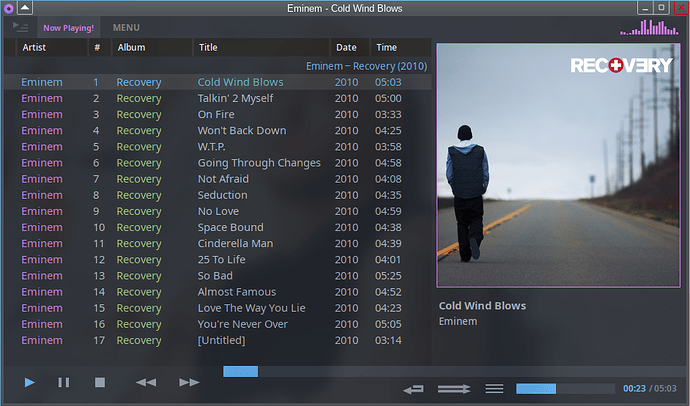Image resolution: width=690 pixels, height=406 pixels.
Task: Select the track Not Afraid
Action: pyautogui.click(x=222, y=179)
